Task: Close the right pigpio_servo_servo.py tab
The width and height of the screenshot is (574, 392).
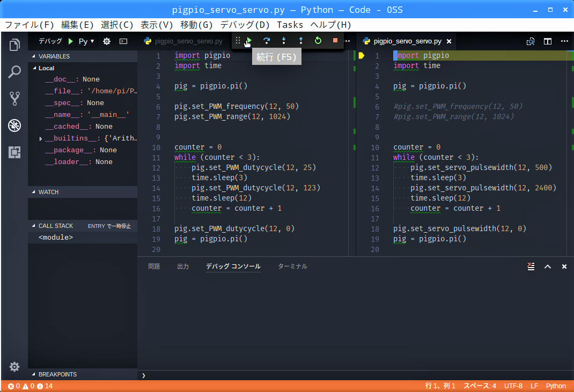Action: point(449,41)
